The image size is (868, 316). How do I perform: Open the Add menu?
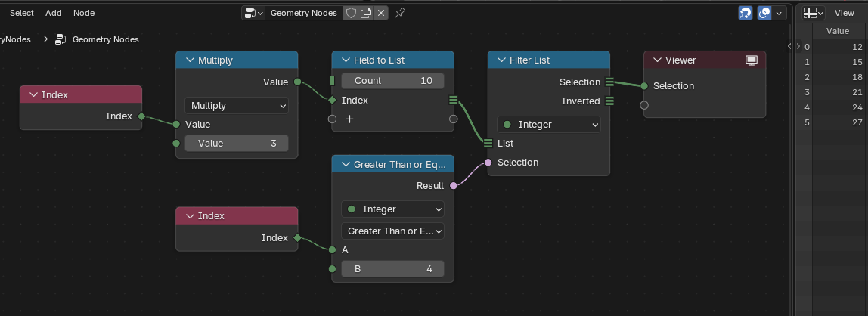point(53,13)
